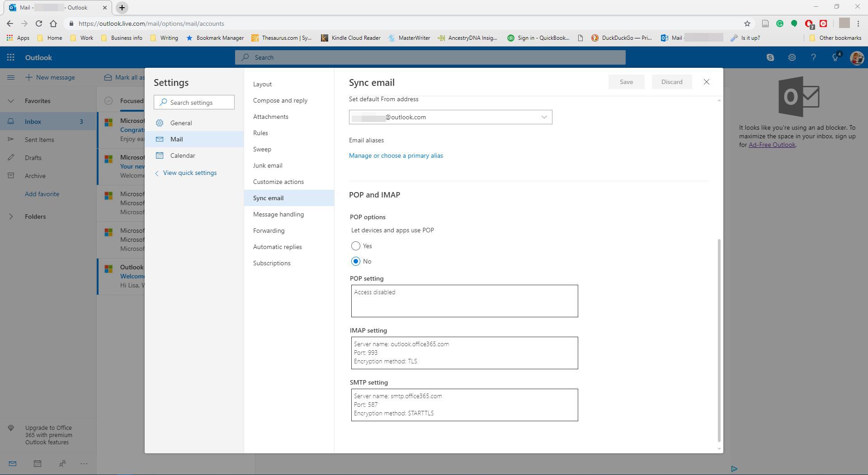Open Other bookmarks folder
Image resolution: width=868 pixels, height=475 pixels.
tap(835, 38)
